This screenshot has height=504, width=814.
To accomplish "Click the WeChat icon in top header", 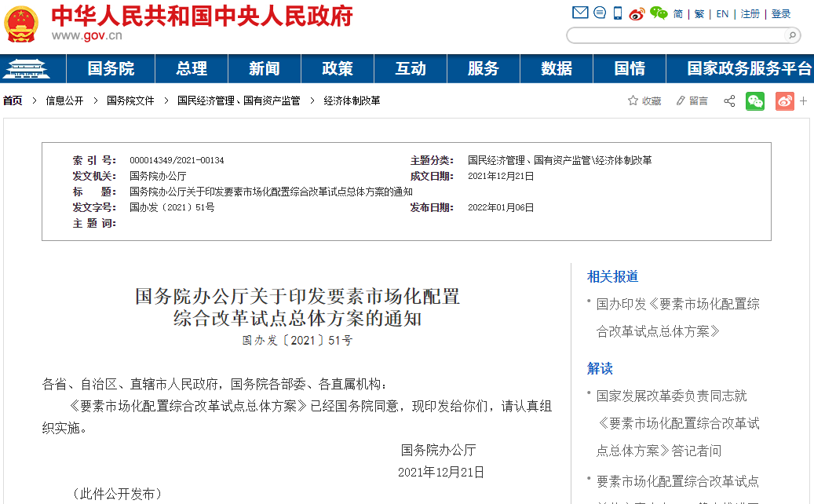I will click(x=658, y=13).
